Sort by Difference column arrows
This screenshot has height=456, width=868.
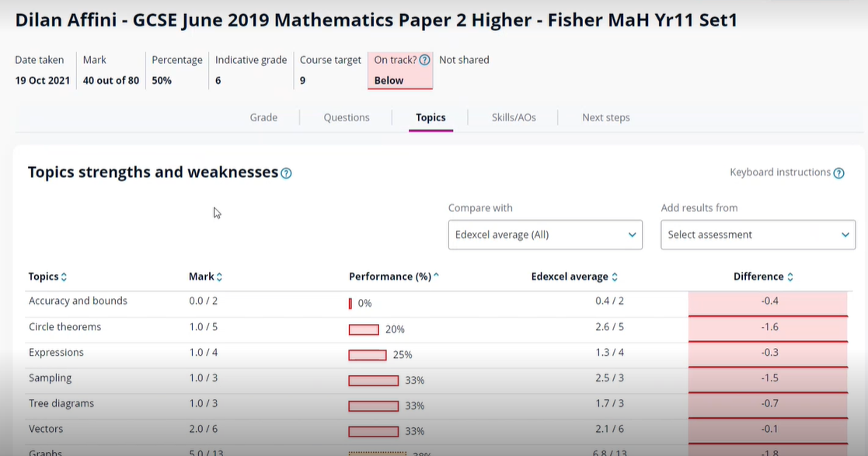790,277
